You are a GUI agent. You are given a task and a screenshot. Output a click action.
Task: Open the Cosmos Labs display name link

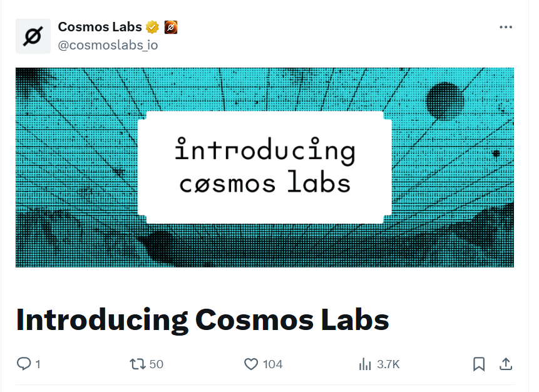click(x=100, y=27)
